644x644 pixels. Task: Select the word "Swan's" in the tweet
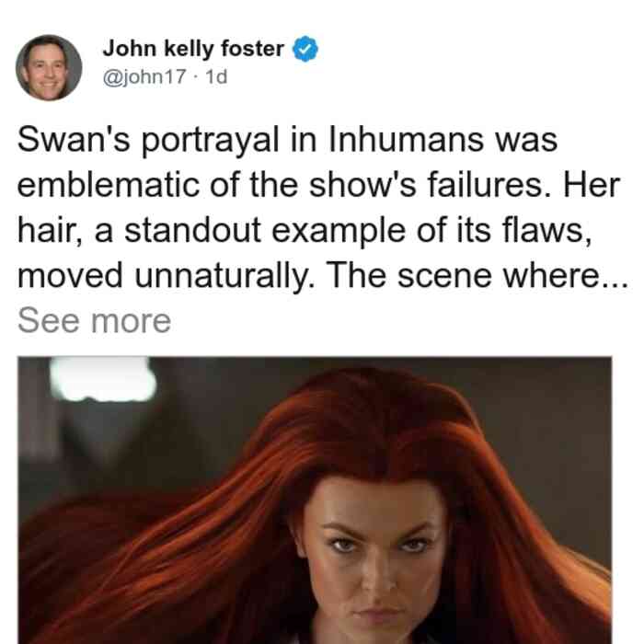coord(74,139)
